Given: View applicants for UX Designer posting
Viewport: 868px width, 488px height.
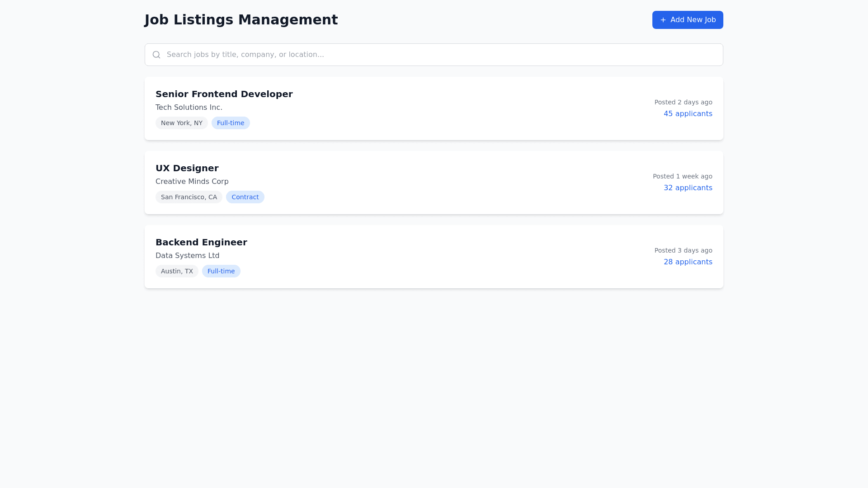Looking at the screenshot, I should coord(688,188).
